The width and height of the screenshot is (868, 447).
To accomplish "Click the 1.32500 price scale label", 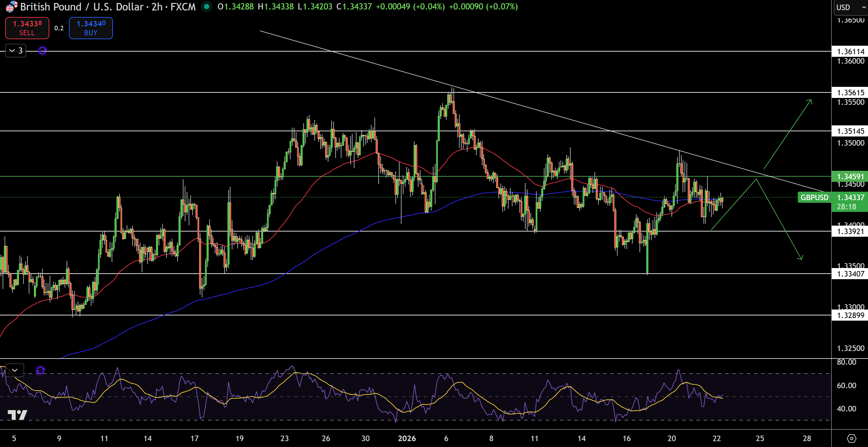I will pos(850,348).
